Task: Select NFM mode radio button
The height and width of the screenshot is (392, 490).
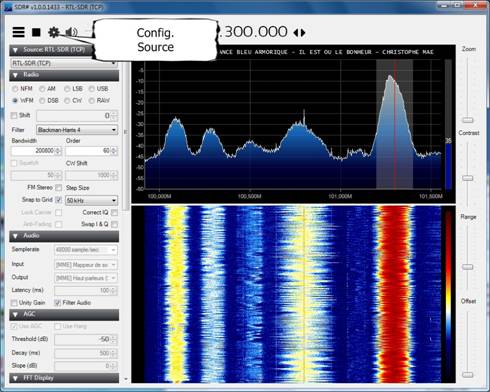Action: pyautogui.click(x=15, y=89)
